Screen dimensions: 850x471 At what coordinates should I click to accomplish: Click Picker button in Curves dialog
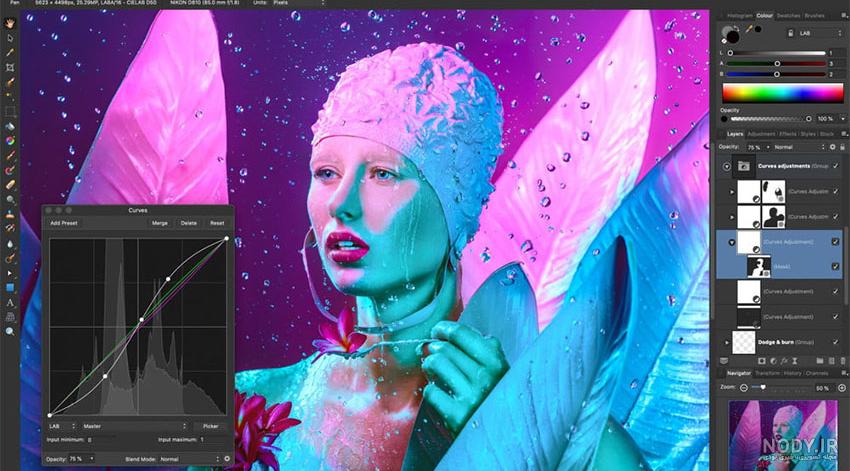pyautogui.click(x=211, y=426)
